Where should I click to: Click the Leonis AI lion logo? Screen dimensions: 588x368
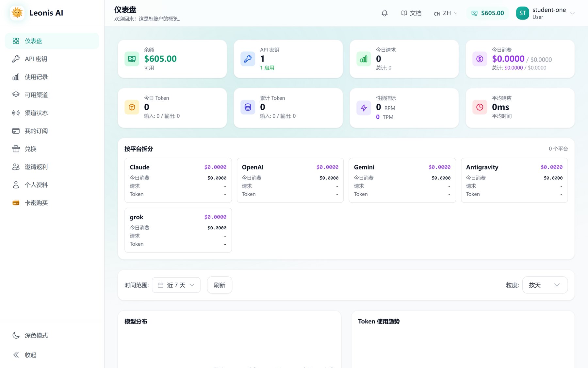(x=17, y=13)
